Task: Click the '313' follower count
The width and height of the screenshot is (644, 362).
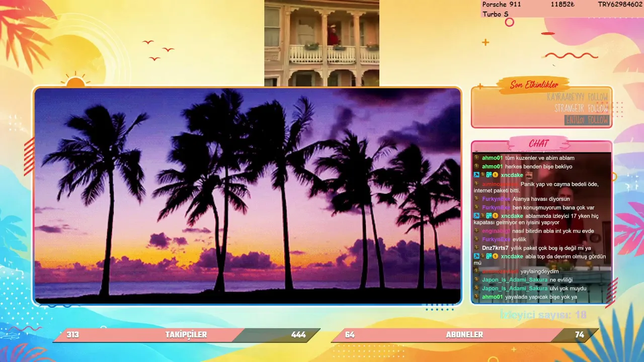Action: click(x=72, y=335)
